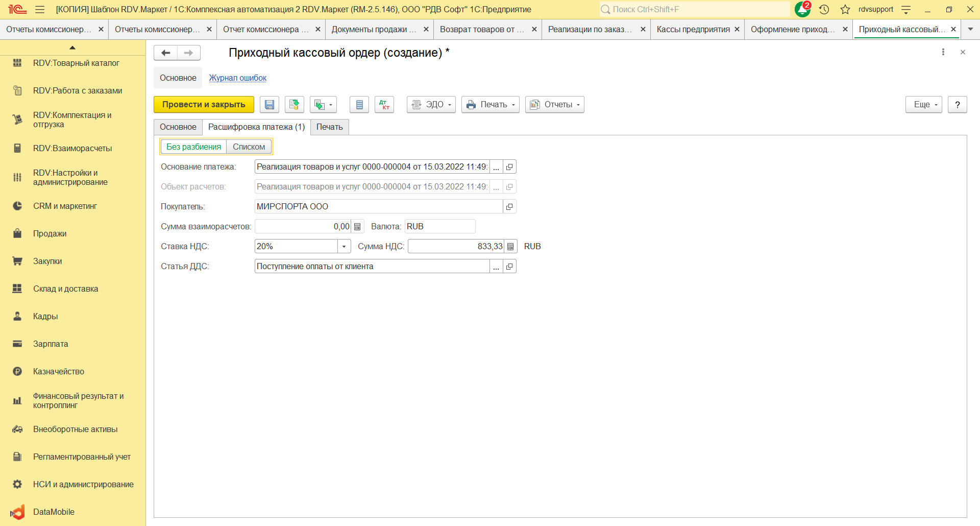Save document with the diskette icon

(x=269, y=105)
